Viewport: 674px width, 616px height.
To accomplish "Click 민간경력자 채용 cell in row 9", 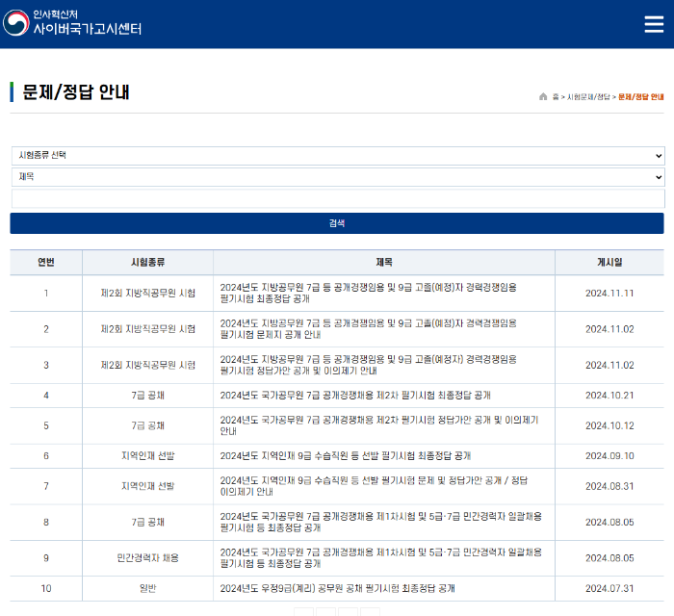I will tap(148, 558).
